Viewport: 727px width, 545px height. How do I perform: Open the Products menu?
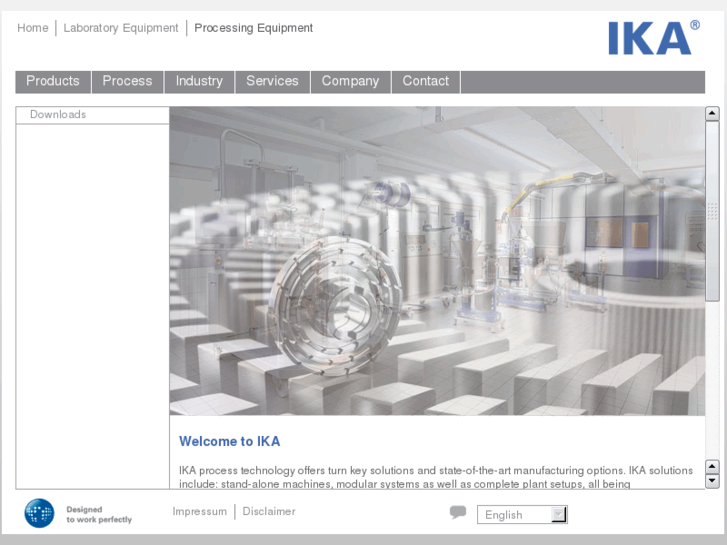[x=53, y=82]
